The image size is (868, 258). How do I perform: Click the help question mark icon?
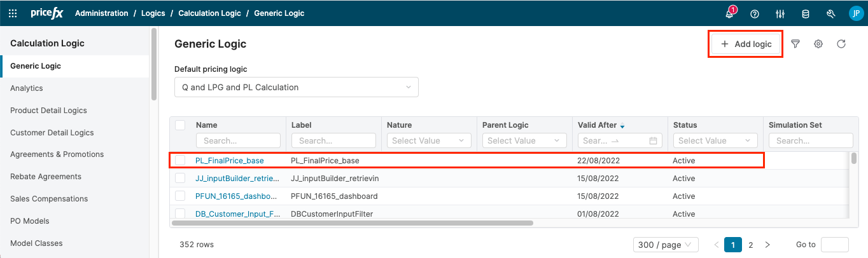pyautogui.click(x=755, y=13)
